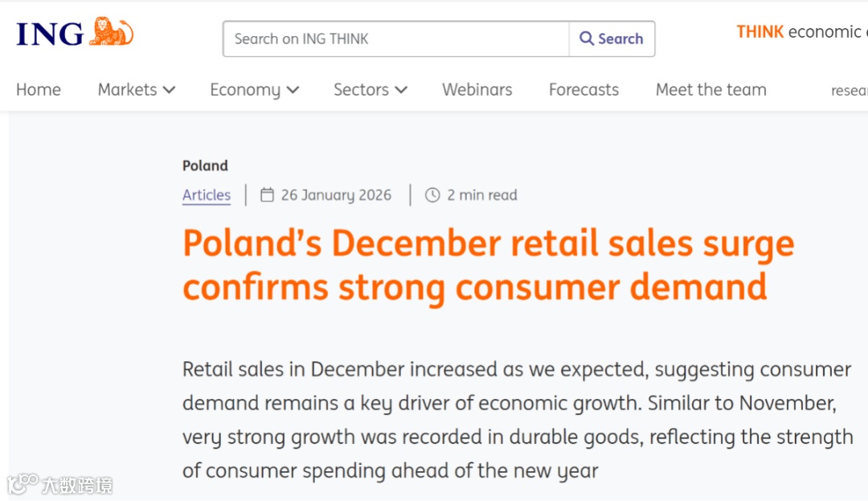Click the magnifier icon in the Search button

click(x=587, y=39)
